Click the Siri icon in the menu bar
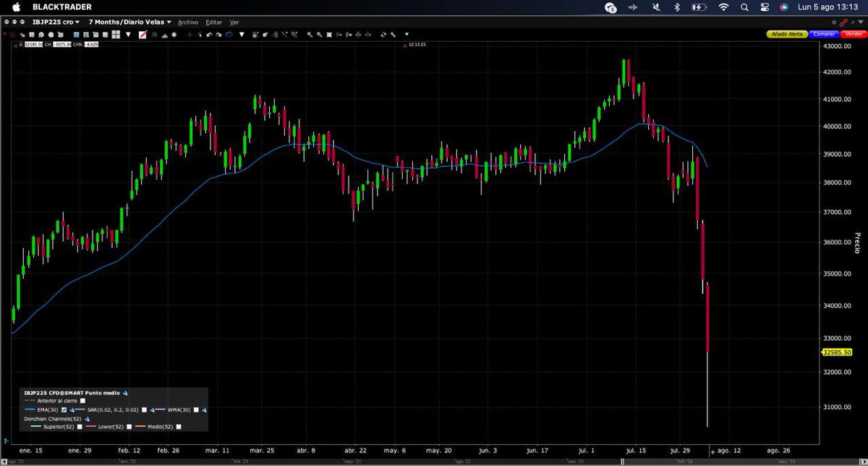The width and height of the screenshot is (868, 466). click(x=783, y=7)
